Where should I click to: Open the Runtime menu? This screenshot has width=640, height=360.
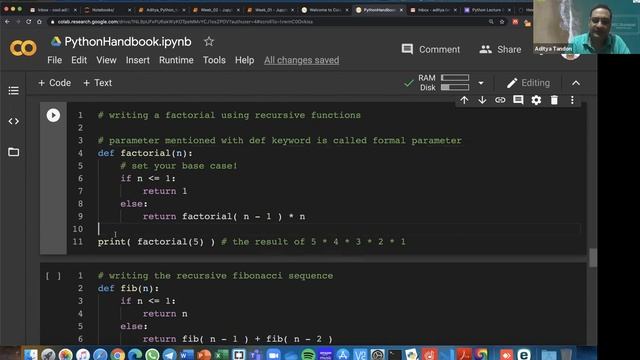point(176,60)
